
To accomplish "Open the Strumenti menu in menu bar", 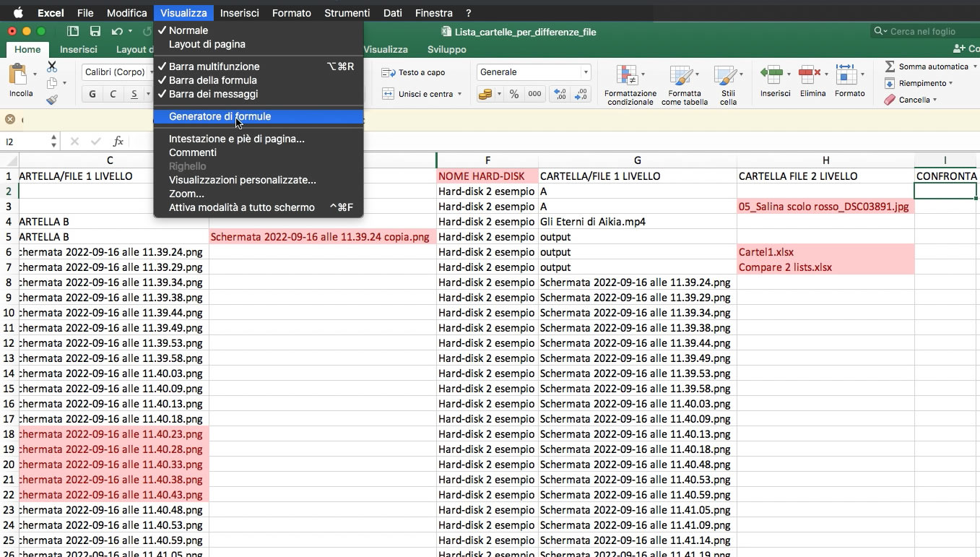I will point(347,13).
